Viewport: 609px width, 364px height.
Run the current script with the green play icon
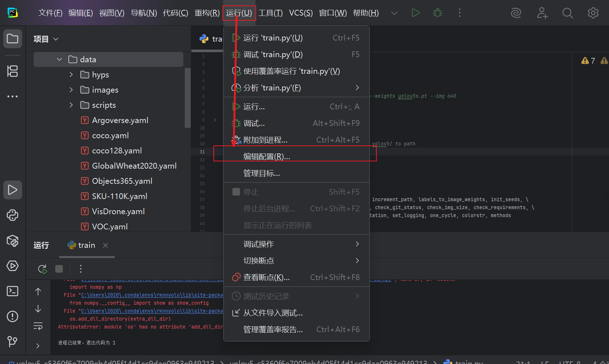415,13
